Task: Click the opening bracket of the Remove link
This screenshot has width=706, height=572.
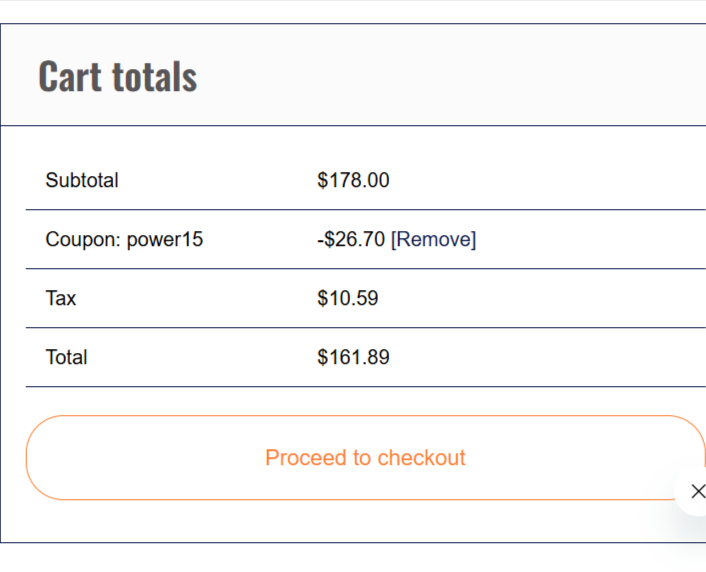Action: click(x=394, y=240)
